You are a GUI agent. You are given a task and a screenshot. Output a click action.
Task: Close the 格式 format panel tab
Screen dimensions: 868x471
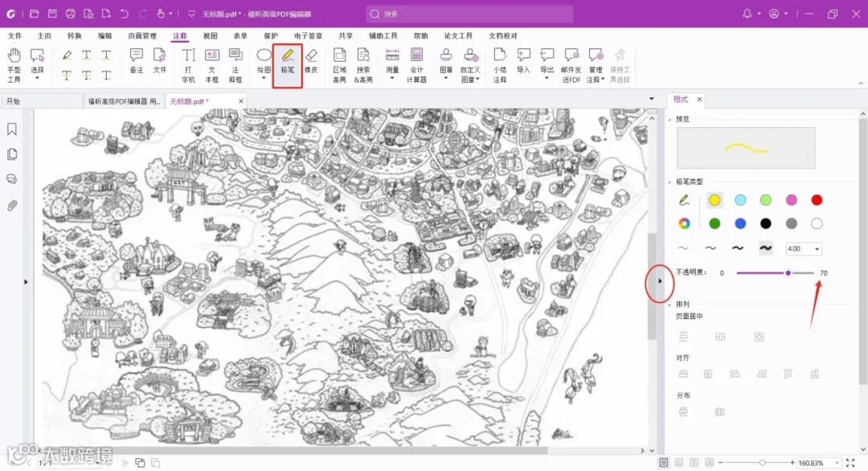[x=700, y=100]
